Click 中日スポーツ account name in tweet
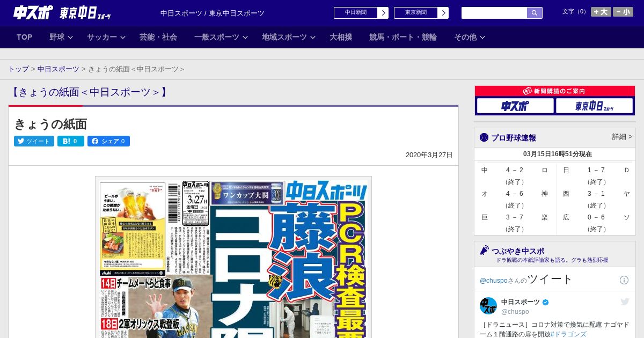This screenshot has height=338, width=644. [x=521, y=302]
